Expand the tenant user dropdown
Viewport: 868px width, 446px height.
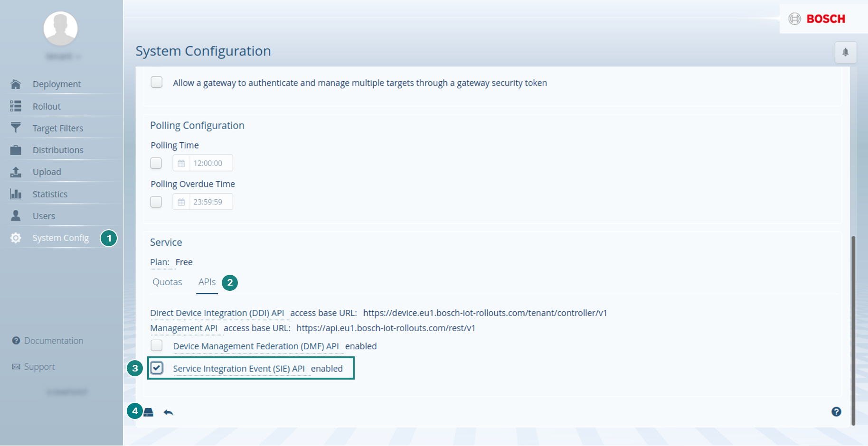64,56
